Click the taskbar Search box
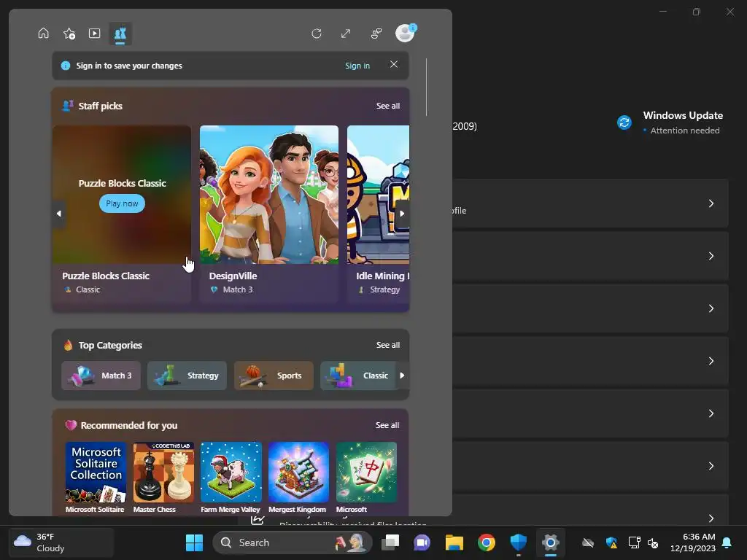This screenshot has height=560, width=747. [x=292, y=542]
